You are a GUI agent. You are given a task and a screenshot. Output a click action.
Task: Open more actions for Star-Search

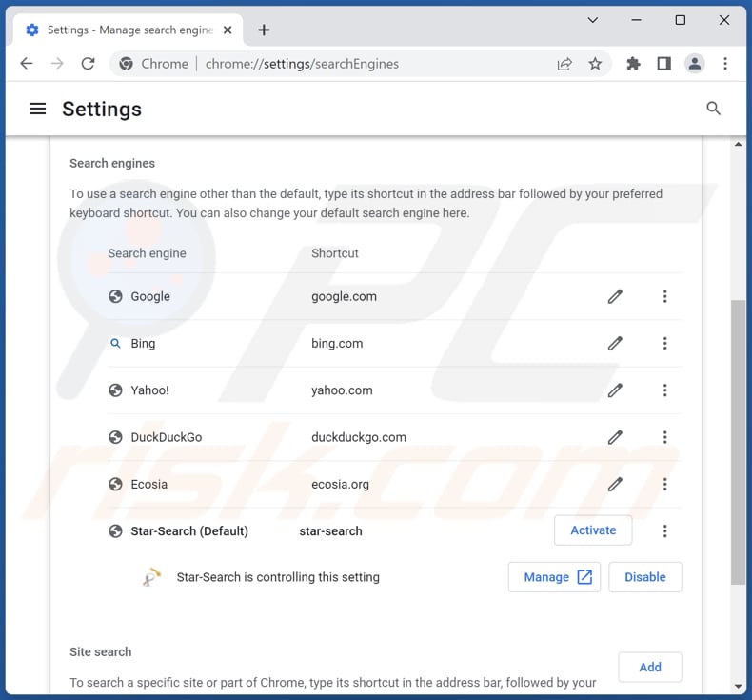pos(664,531)
